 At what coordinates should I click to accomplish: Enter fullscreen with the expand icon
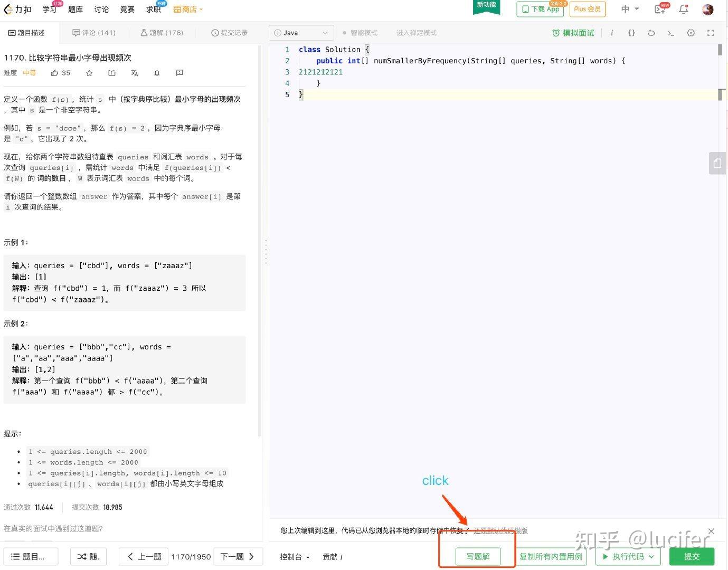(710, 33)
